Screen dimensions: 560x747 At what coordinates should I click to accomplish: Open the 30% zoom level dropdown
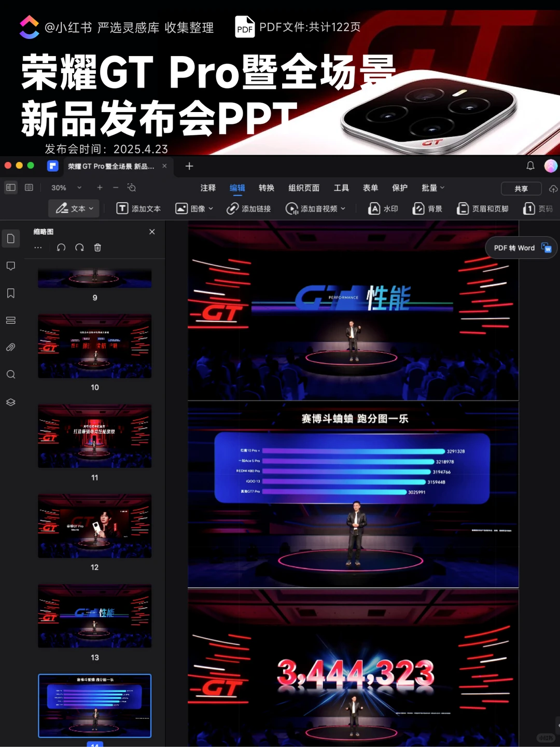pyautogui.click(x=65, y=187)
